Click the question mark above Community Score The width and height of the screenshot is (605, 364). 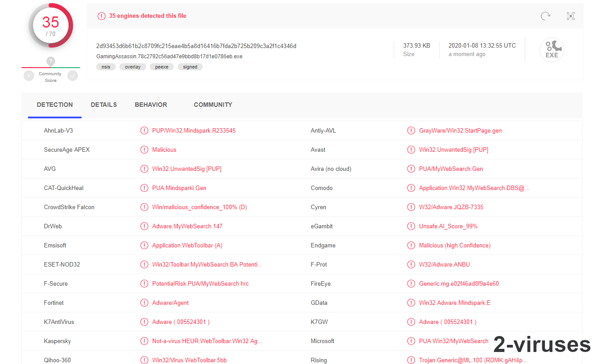coord(50,61)
